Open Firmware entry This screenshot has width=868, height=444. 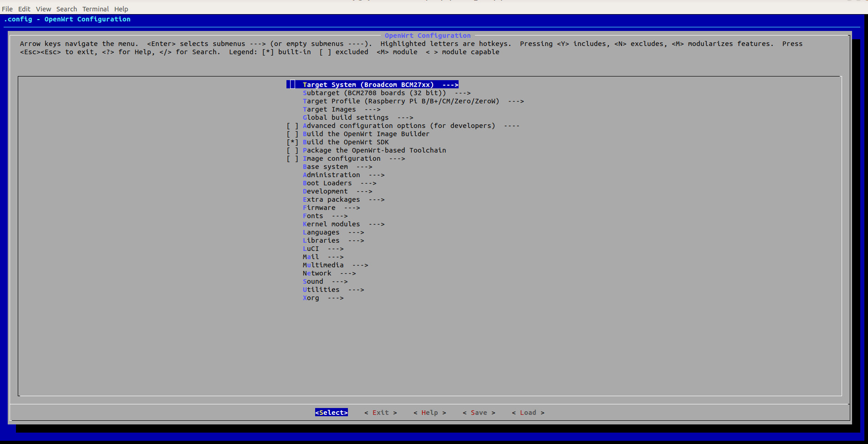pyautogui.click(x=332, y=208)
